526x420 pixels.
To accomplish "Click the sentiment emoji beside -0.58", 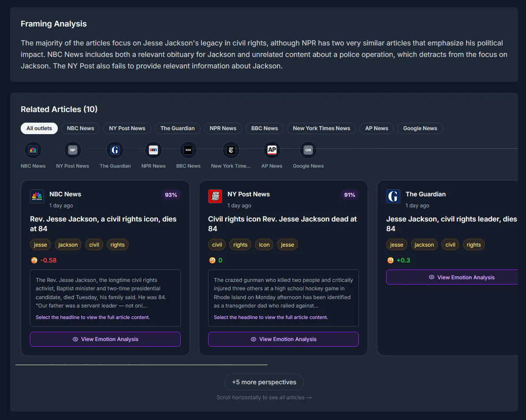I will (34, 260).
